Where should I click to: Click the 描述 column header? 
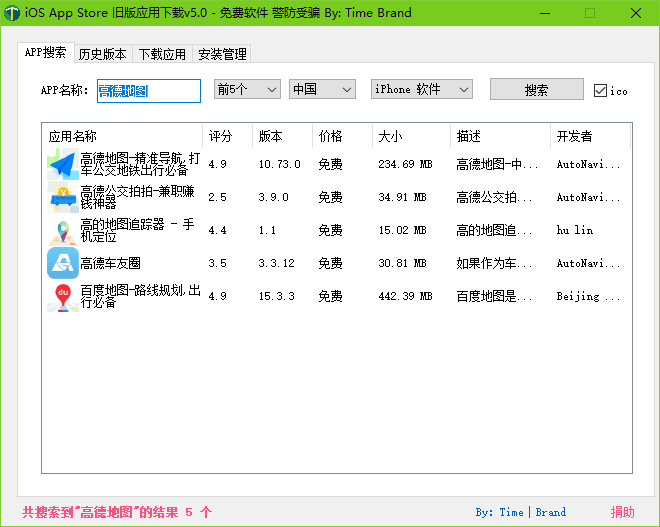500,136
